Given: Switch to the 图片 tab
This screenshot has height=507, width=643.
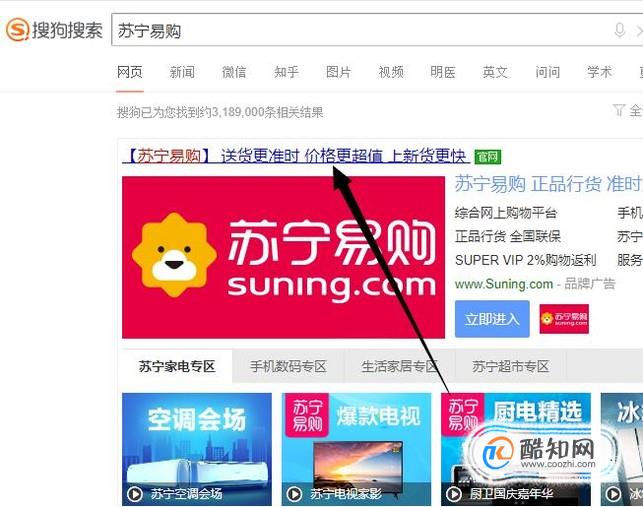Looking at the screenshot, I should coord(338,72).
